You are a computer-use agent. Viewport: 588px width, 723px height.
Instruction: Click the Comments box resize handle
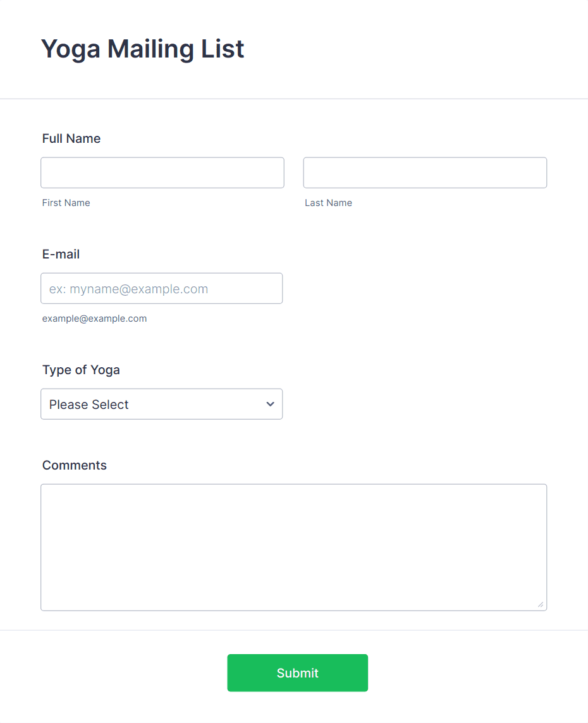point(541,604)
